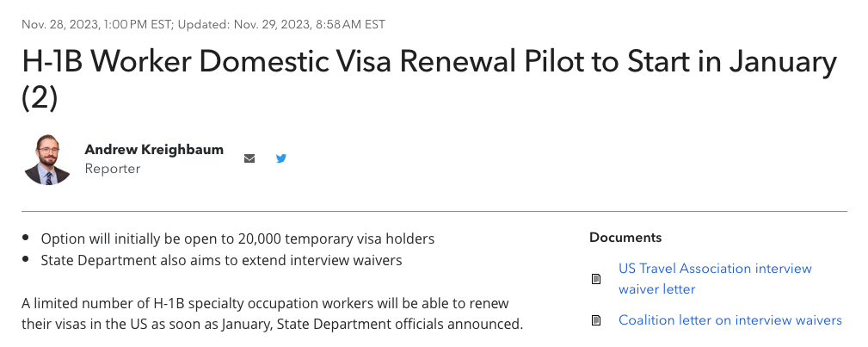Image resolution: width=868 pixels, height=347 pixels.
Task: Click the Documents section heading
Action: (x=625, y=238)
